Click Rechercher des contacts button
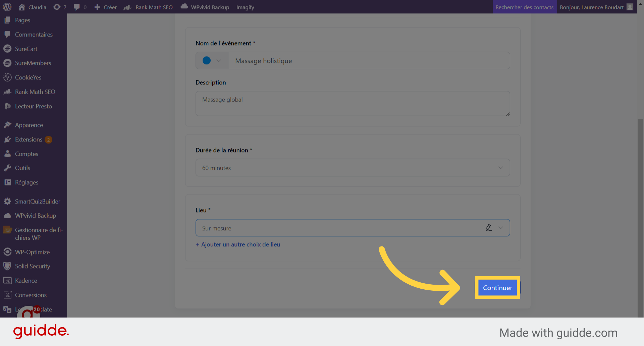Image resolution: width=644 pixels, height=346 pixels. pos(524,7)
